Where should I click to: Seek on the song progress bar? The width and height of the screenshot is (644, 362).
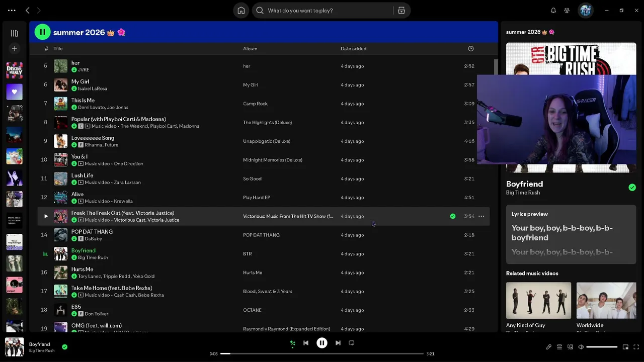click(x=322, y=353)
